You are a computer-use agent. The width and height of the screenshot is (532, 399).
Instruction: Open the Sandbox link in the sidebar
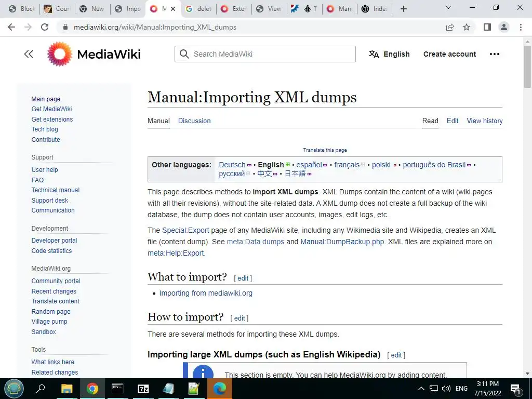tap(44, 332)
